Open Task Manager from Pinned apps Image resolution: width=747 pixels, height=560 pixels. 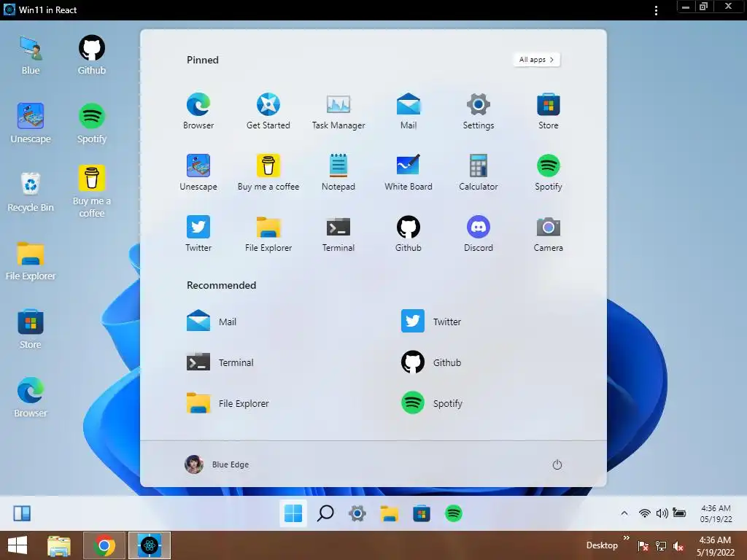(338, 112)
